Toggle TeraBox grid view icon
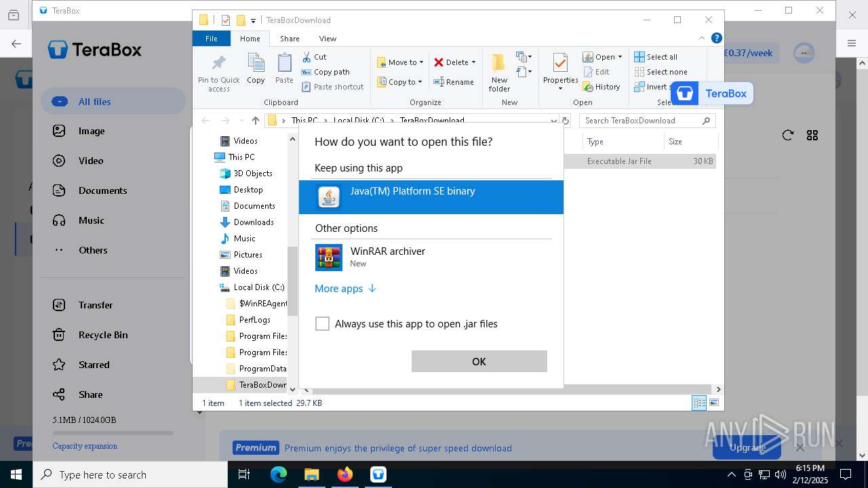The image size is (868, 488). (812, 136)
